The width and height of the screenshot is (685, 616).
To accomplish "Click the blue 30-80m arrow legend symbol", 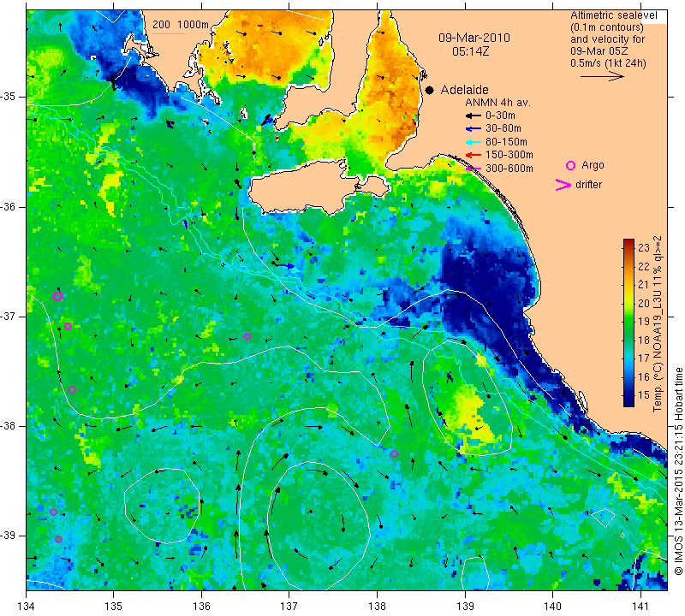I will pyautogui.click(x=474, y=129).
